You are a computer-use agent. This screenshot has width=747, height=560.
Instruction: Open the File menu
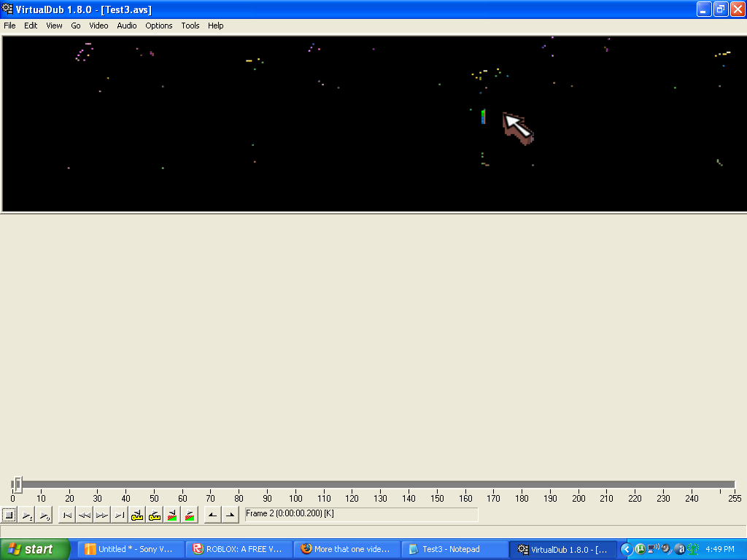pos(9,26)
